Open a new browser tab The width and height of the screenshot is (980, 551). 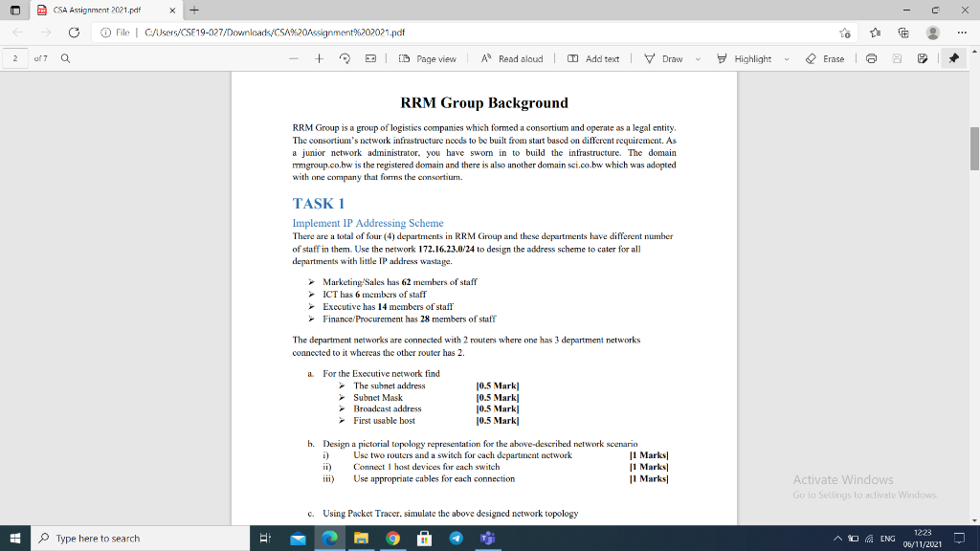[193, 11]
